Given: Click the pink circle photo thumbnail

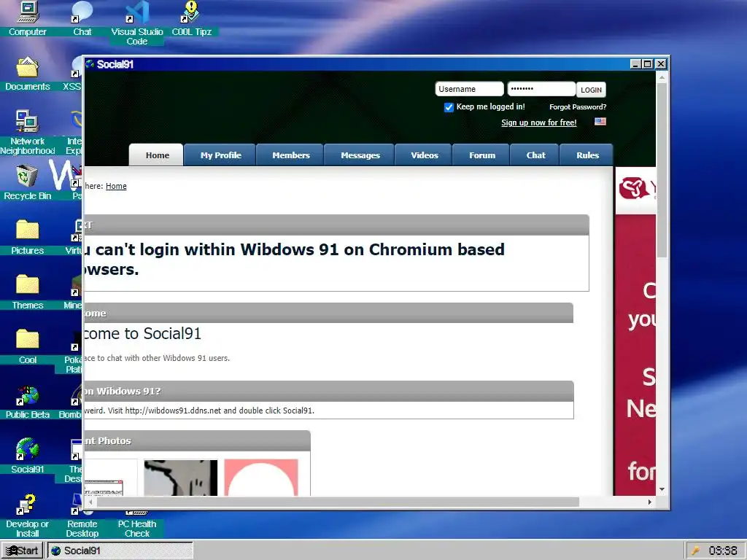Looking at the screenshot, I should [x=261, y=477].
